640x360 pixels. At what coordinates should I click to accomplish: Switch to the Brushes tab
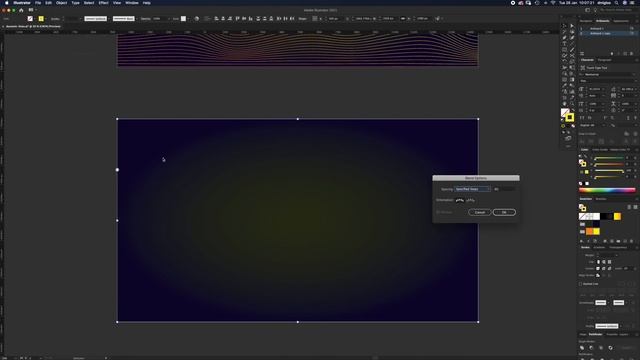tap(601, 199)
